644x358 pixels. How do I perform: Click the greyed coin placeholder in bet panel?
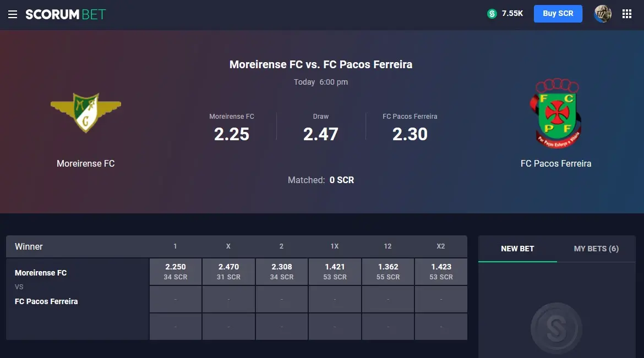click(556, 328)
